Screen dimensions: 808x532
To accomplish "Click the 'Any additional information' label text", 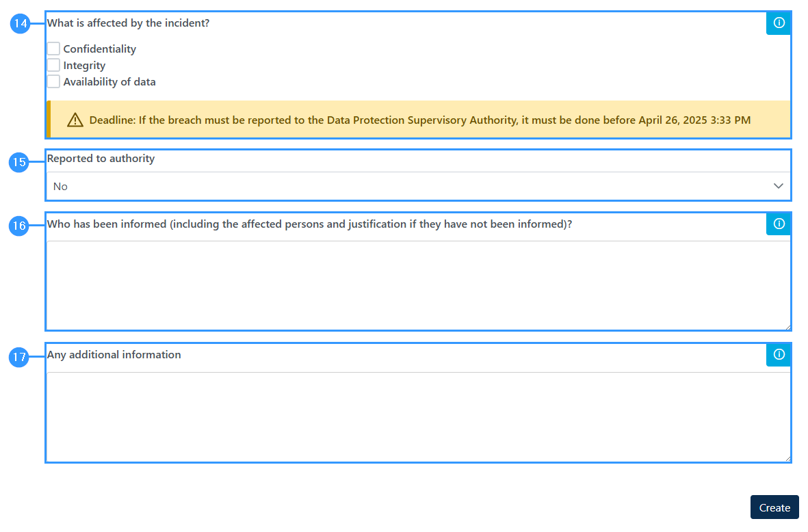I will pyautogui.click(x=114, y=355).
